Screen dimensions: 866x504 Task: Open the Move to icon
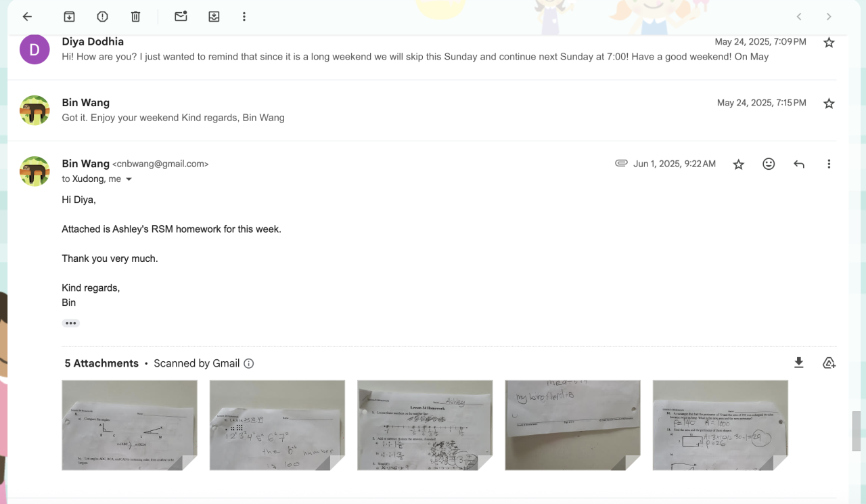click(x=214, y=17)
